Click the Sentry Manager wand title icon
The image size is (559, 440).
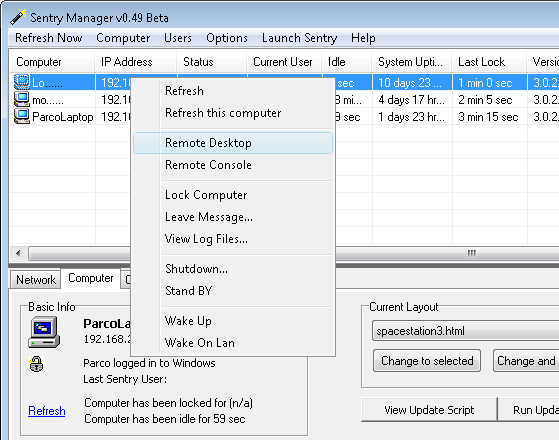pyautogui.click(x=18, y=17)
